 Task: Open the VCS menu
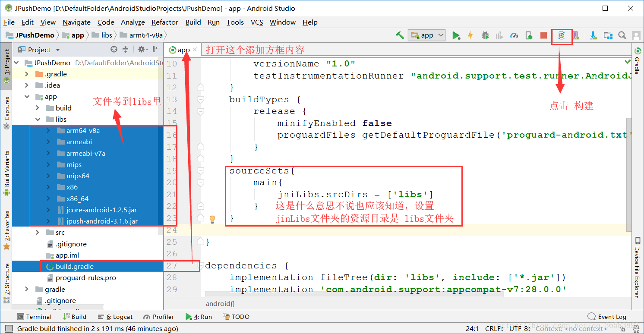click(x=257, y=22)
